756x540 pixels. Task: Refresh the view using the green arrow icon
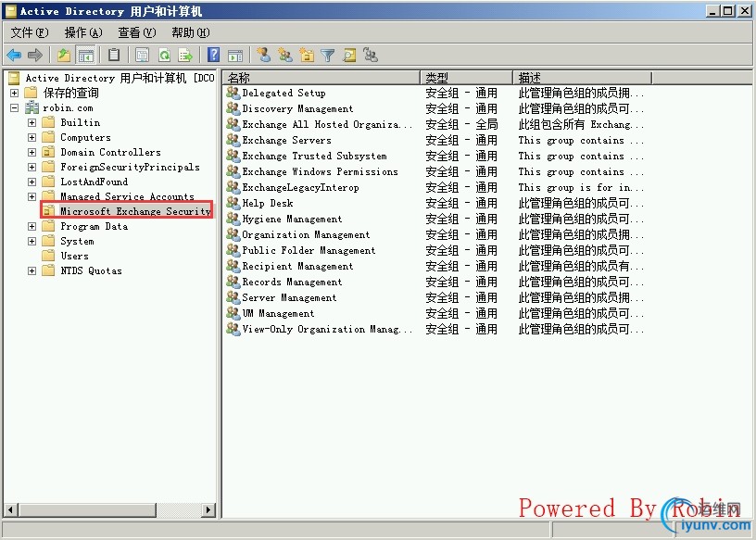click(164, 55)
